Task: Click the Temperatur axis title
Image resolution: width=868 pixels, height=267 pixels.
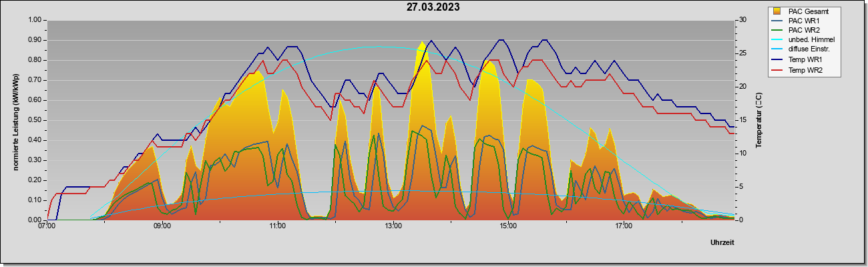Action: [x=758, y=120]
